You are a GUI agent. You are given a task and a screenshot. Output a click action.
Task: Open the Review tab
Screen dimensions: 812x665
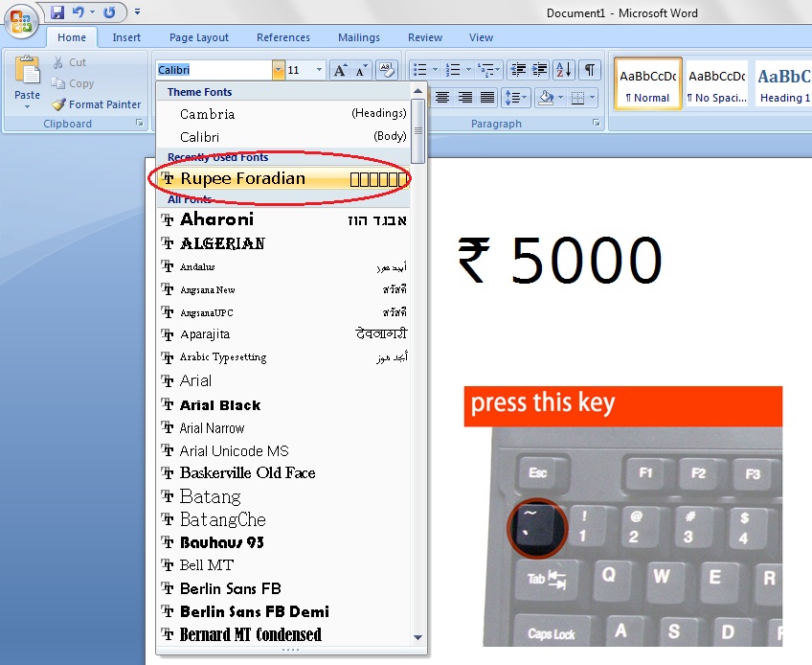[x=425, y=37]
